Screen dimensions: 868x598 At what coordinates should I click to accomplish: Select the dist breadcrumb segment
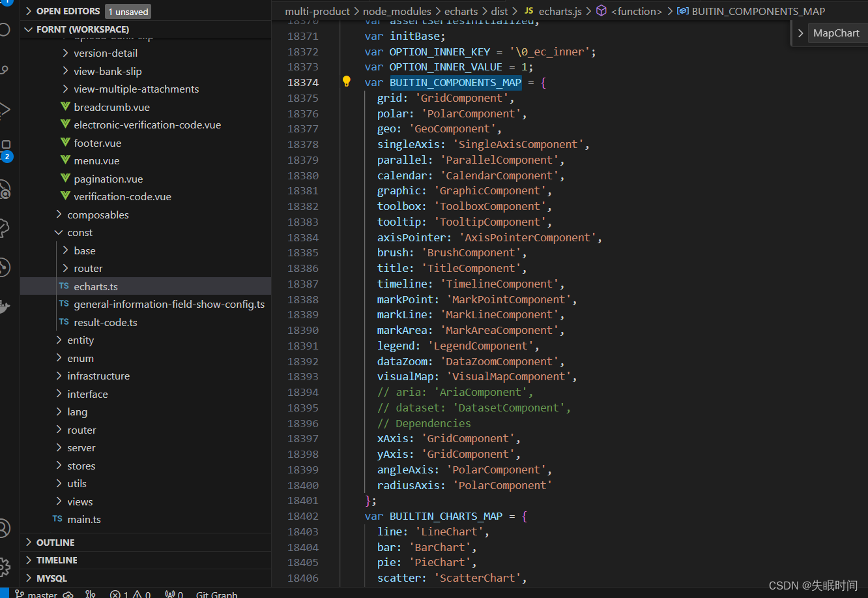click(499, 11)
